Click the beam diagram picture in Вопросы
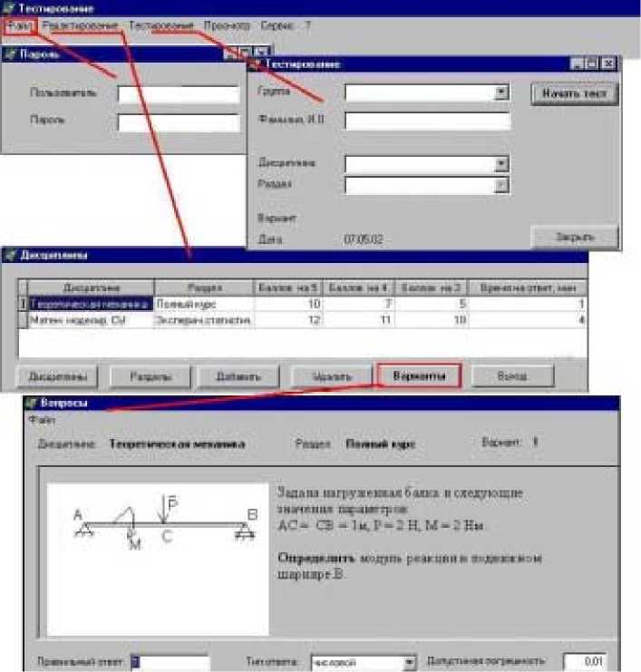Screen dimensions: 641x672 [x=158, y=560]
